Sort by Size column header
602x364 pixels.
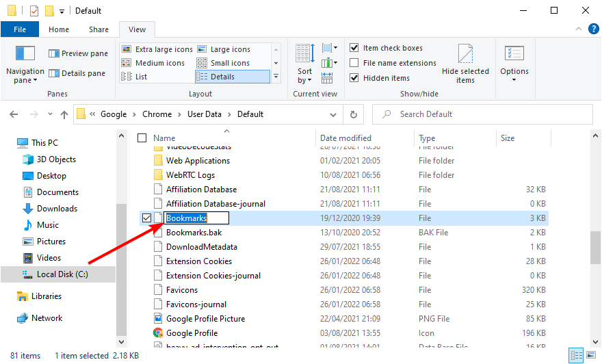[x=507, y=138]
